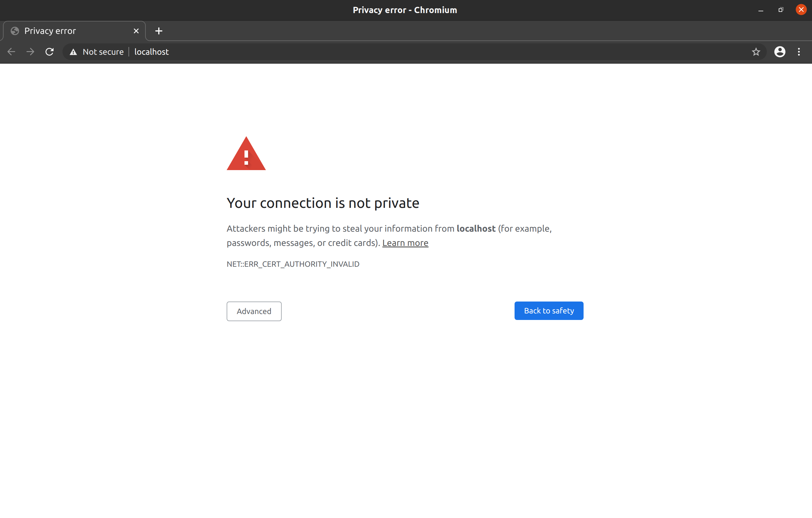Expand details with the Advanced button

[254, 311]
